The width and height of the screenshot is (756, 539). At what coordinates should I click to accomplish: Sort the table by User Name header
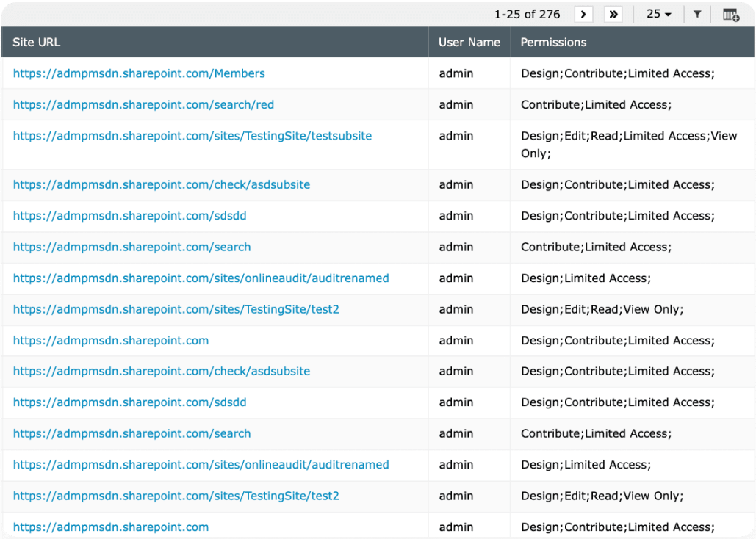point(469,42)
